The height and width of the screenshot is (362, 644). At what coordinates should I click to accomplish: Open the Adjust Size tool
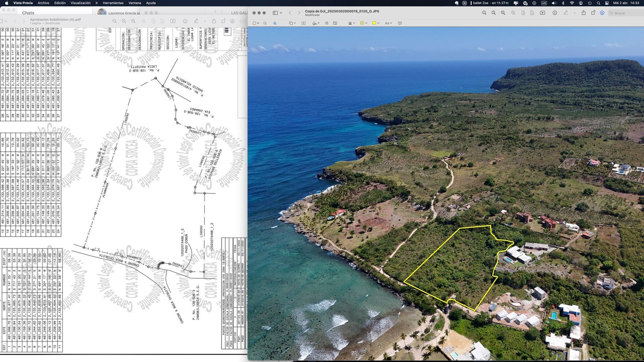[335, 23]
